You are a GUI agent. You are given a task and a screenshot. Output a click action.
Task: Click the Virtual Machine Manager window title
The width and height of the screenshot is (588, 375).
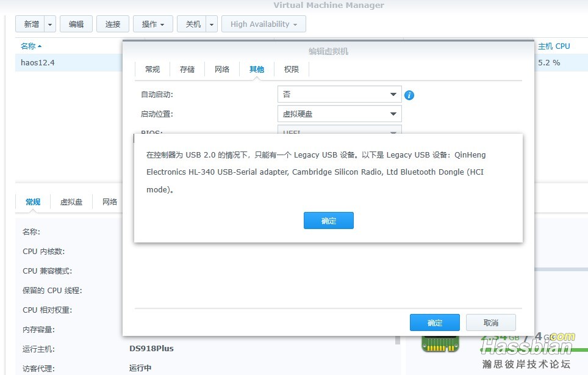[329, 5]
